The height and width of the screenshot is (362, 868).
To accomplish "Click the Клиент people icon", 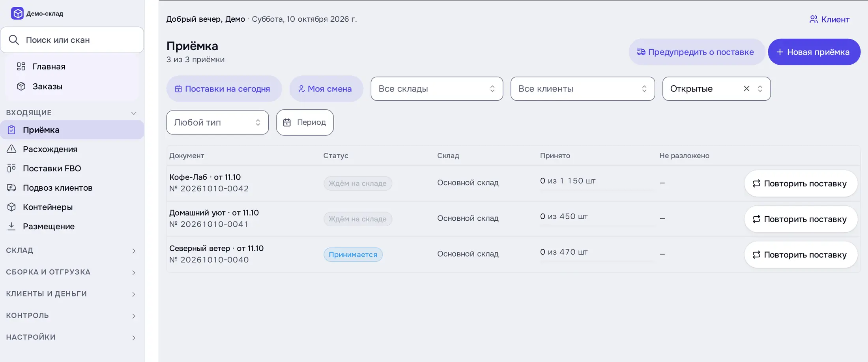I will (814, 19).
